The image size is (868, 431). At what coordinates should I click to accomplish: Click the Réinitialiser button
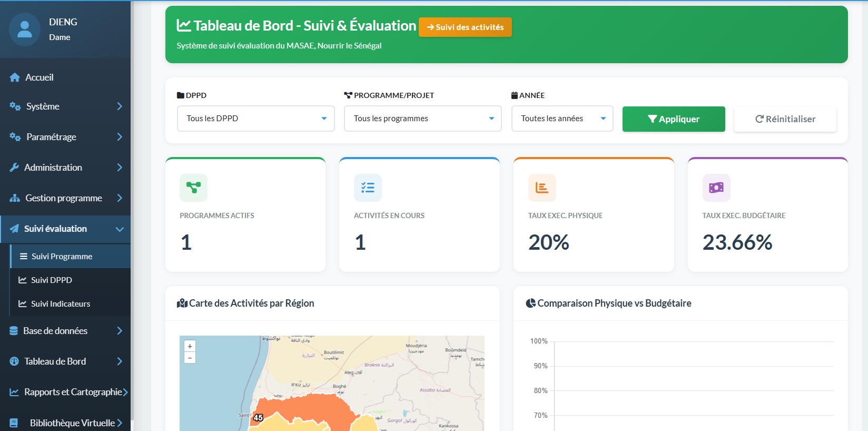click(x=785, y=119)
